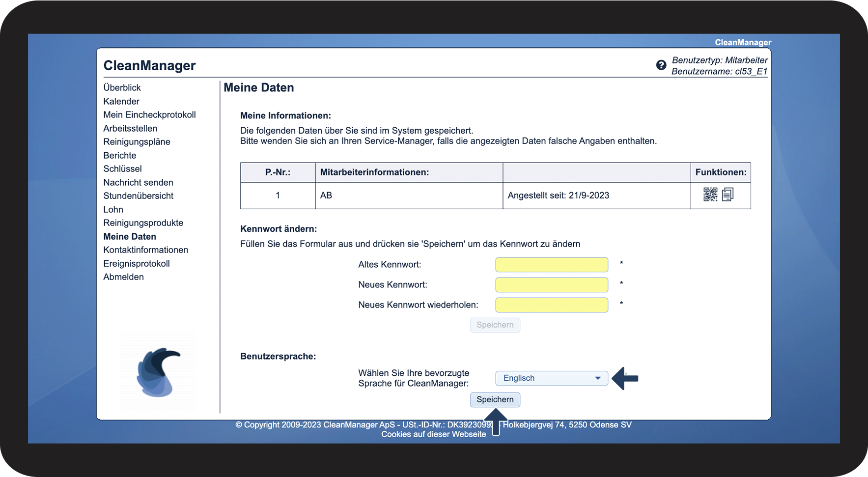The image size is (868, 477).
Task: Go to Kalender in the sidebar
Action: click(121, 102)
